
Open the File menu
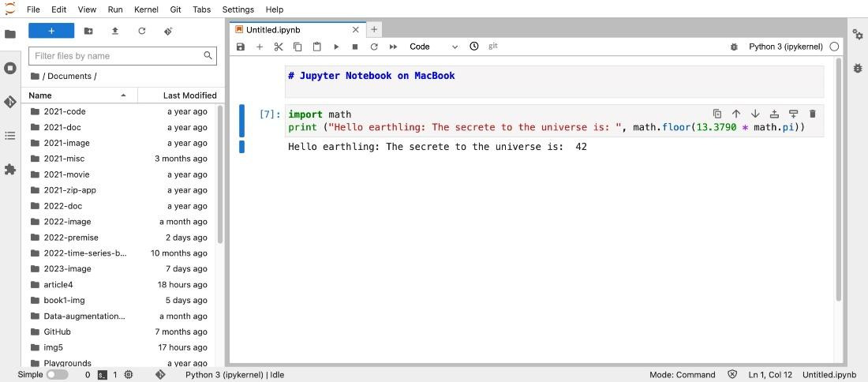[x=33, y=9]
